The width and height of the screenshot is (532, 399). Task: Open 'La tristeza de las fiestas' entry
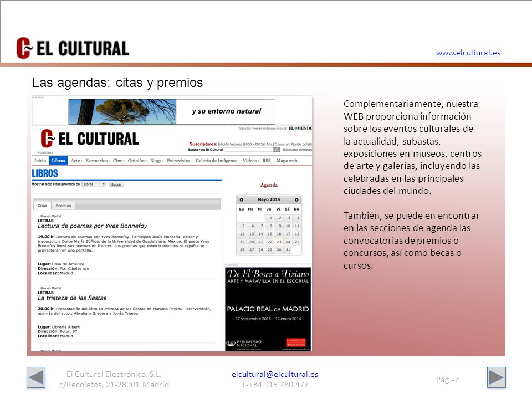[72, 298]
